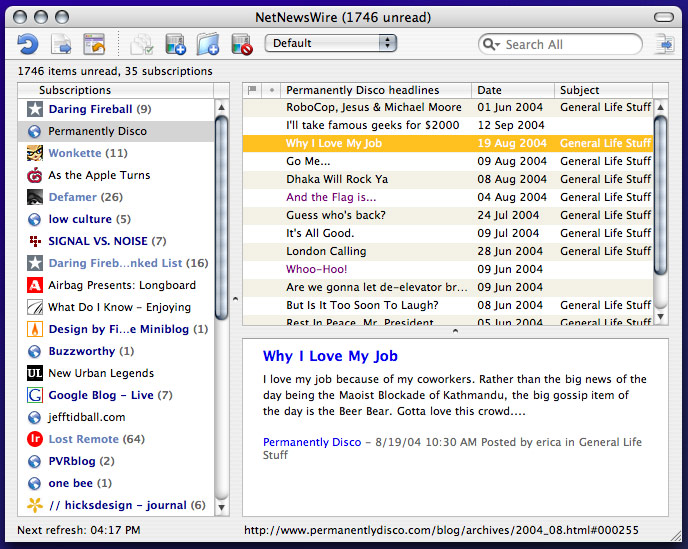
Task: Select the highlighted 'Why I Love My Job' headline row
Action: [x=448, y=144]
